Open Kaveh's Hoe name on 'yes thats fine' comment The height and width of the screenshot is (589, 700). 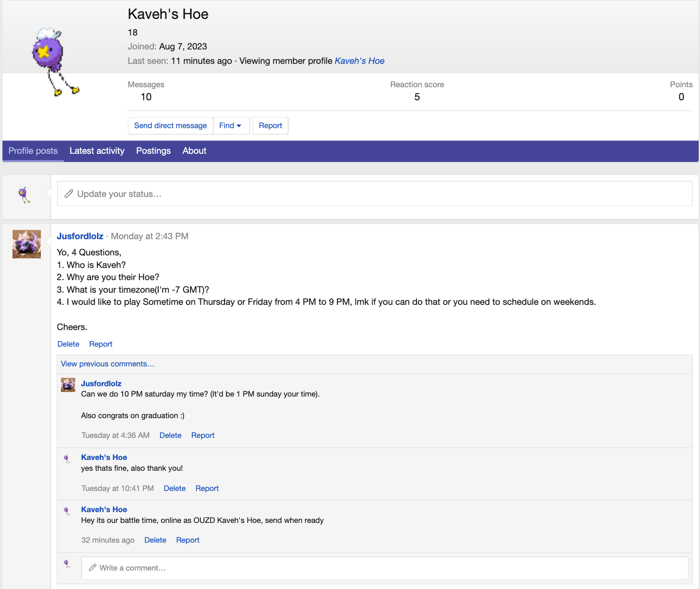(104, 457)
